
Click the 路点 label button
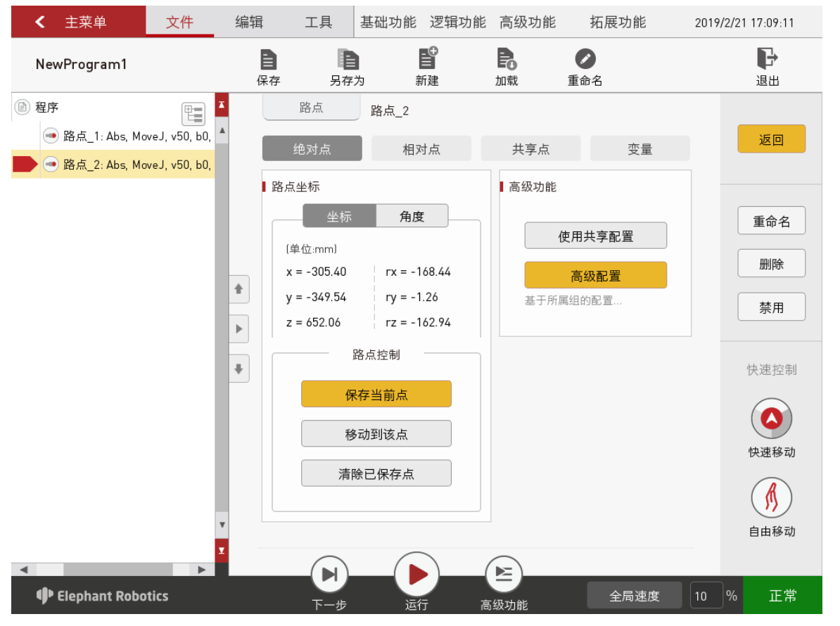pos(311,108)
